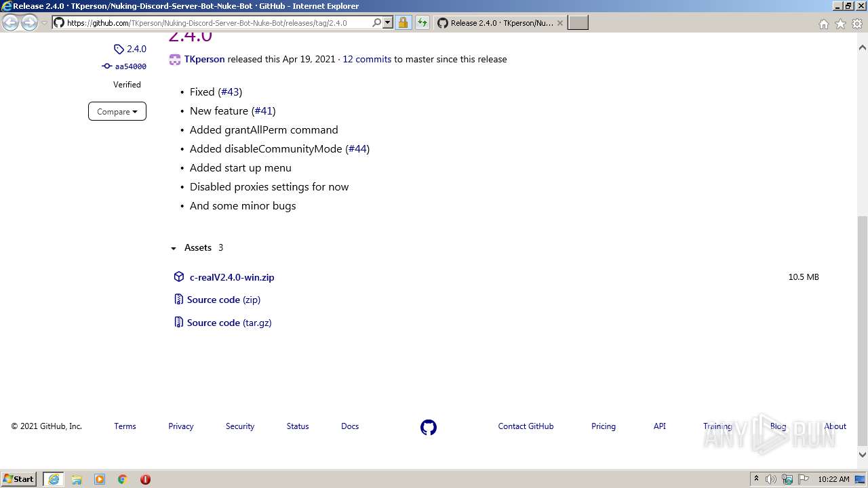868x488 pixels.
Task: Click the zip file icon for Source code (zip)
Action: [178, 300]
